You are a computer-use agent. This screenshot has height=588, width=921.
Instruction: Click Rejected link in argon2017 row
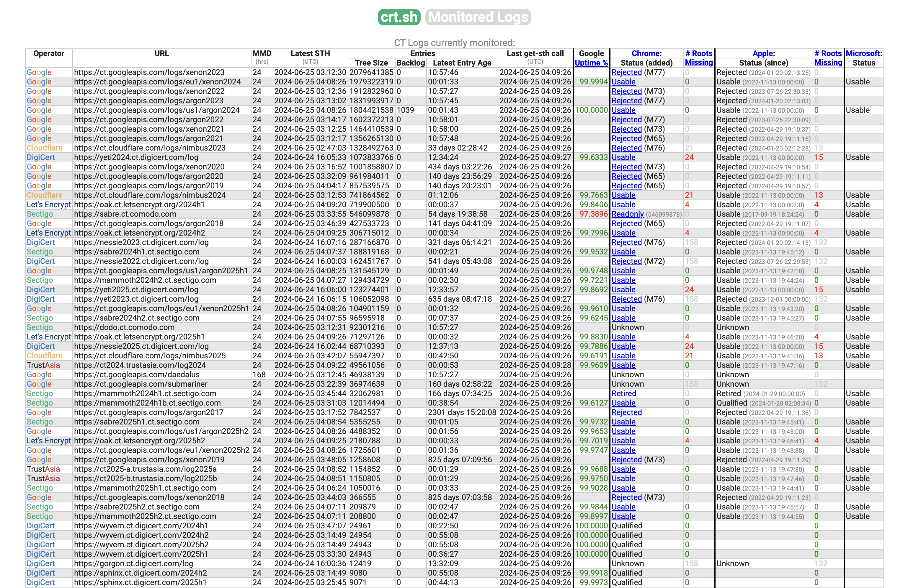[x=626, y=412]
